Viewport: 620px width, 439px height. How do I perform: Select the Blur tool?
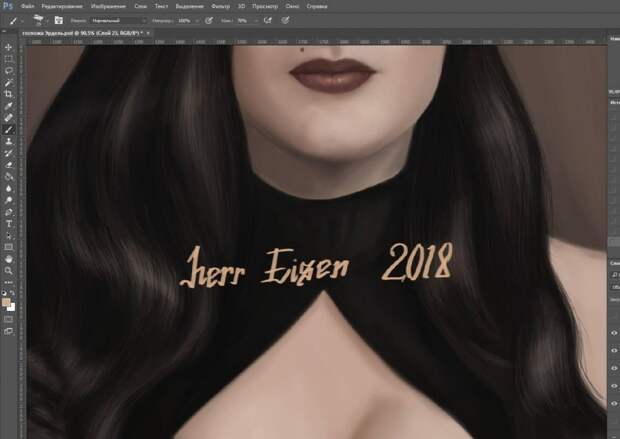tap(8, 189)
